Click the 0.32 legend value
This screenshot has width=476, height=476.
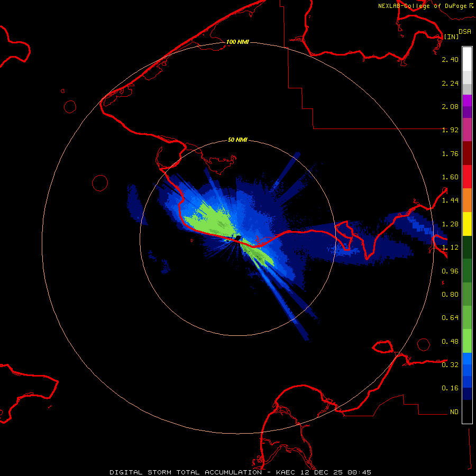coord(450,365)
